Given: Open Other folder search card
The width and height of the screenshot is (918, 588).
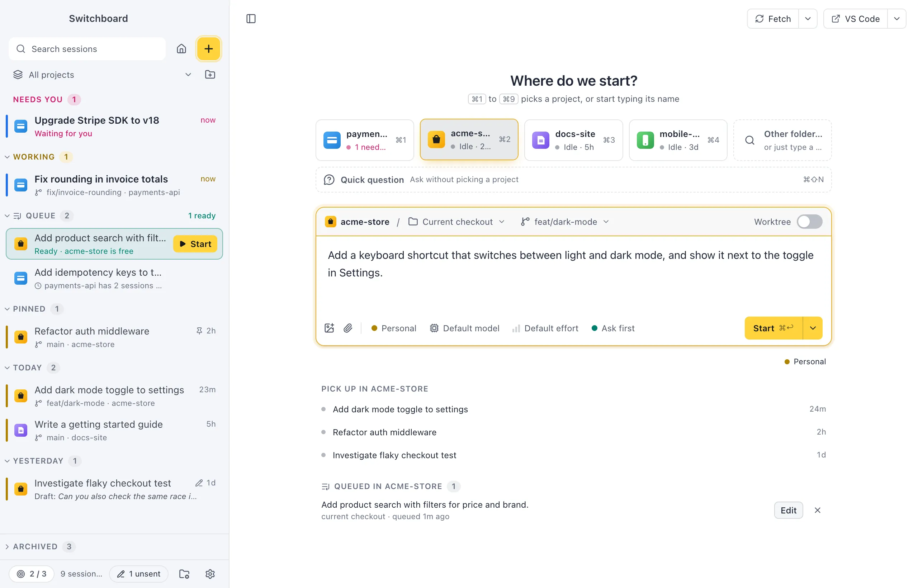Looking at the screenshot, I should pos(782,140).
